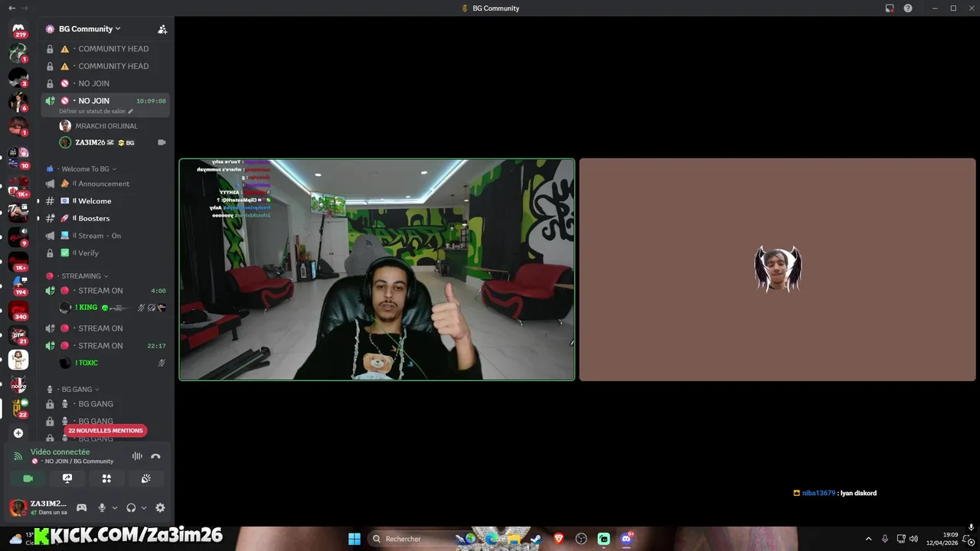Focus the brown avatar participant tile

click(x=777, y=269)
